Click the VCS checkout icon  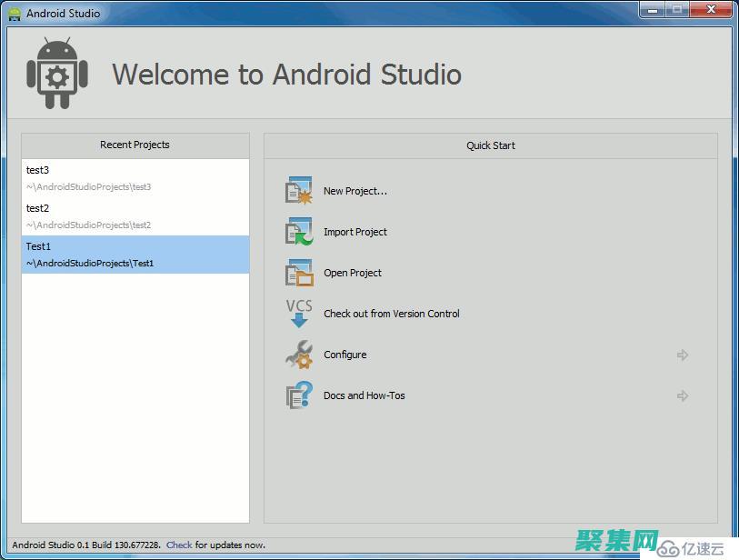pyautogui.click(x=299, y=314)
